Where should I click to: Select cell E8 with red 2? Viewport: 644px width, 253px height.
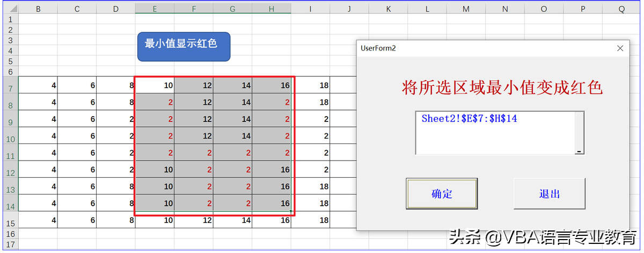point(155,102)
